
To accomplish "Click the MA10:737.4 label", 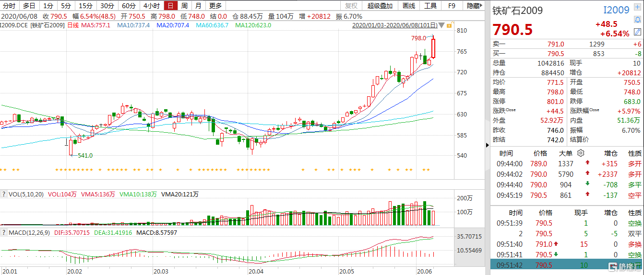I will [133, 25].
